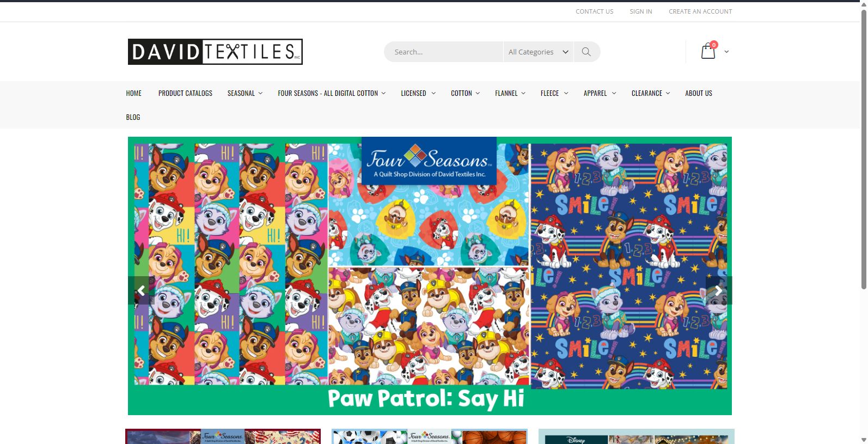
Task: Expand the Licensed menu
Action: point(418,93)
